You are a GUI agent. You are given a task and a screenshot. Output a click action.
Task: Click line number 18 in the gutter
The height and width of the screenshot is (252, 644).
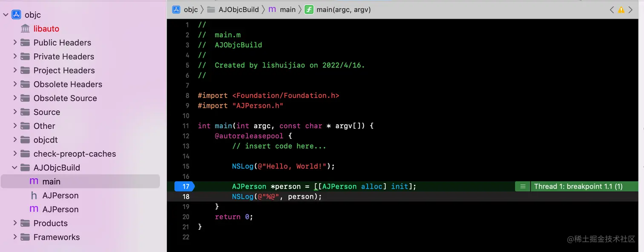[186, 197]
